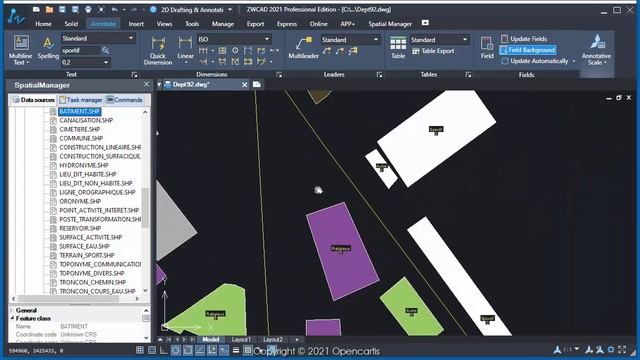Screen dimensions: 640x360
Task: Select BATIMENT.SHP in the data sources tree
Action: (79, 111)
